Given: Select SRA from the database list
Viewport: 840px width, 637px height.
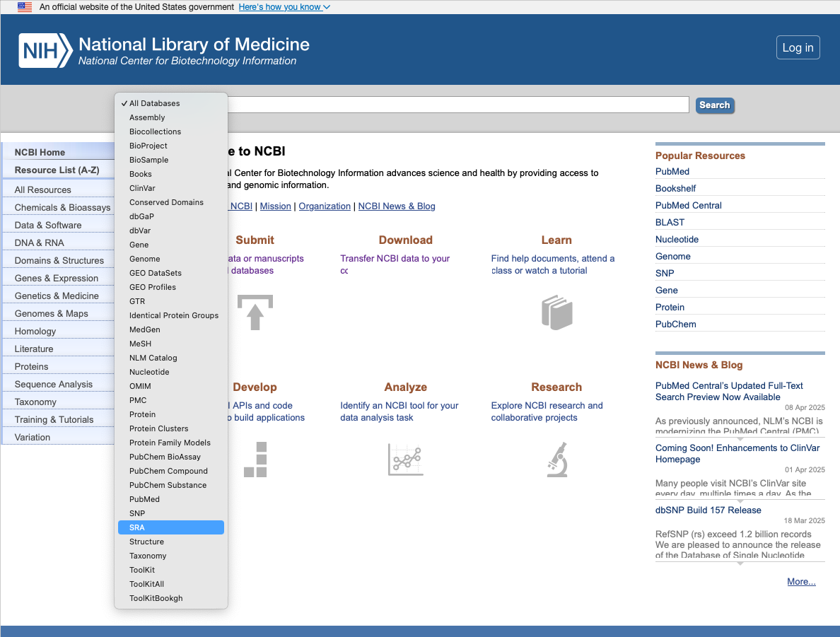Looking at the screenshot, I should tap(171, 527).
